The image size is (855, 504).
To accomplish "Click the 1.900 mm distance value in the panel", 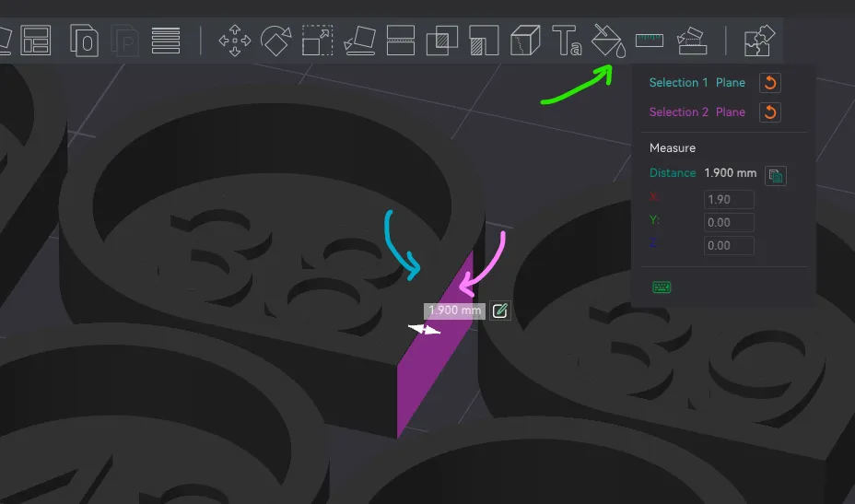I will click(730, 173).
